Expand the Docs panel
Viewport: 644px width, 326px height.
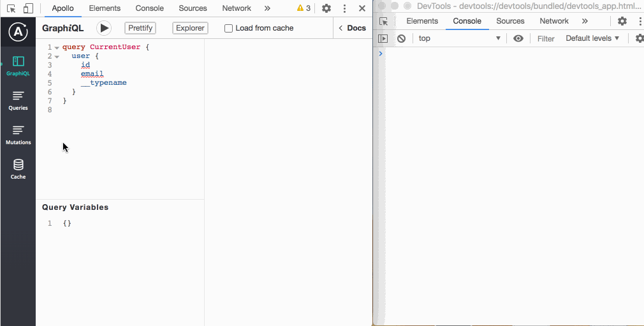(x=353, y=28)
